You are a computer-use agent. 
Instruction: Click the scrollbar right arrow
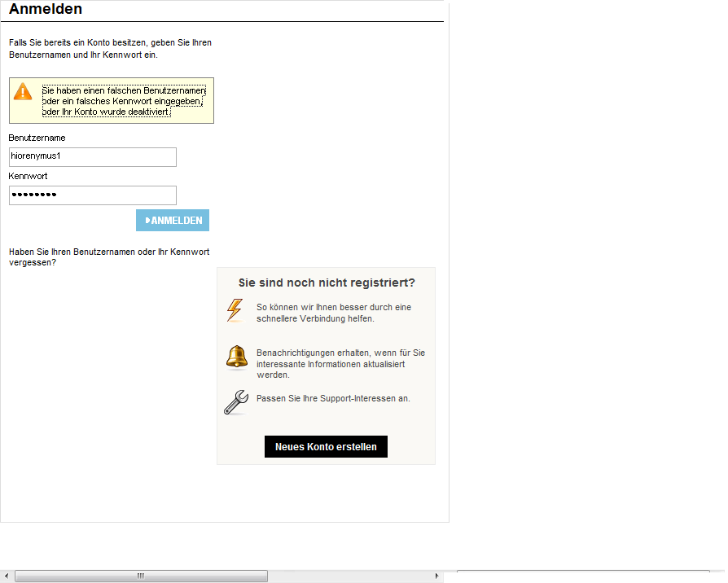pos(437,576)
